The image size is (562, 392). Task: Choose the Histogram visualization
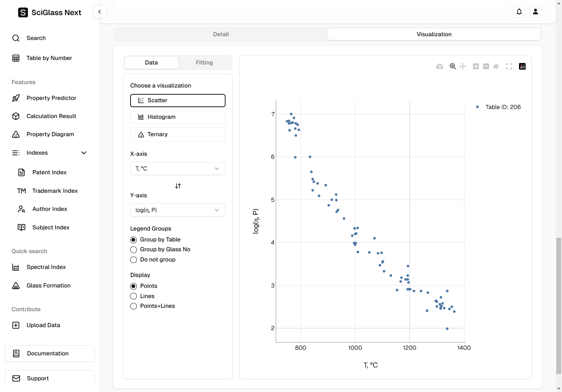[178, 117]
